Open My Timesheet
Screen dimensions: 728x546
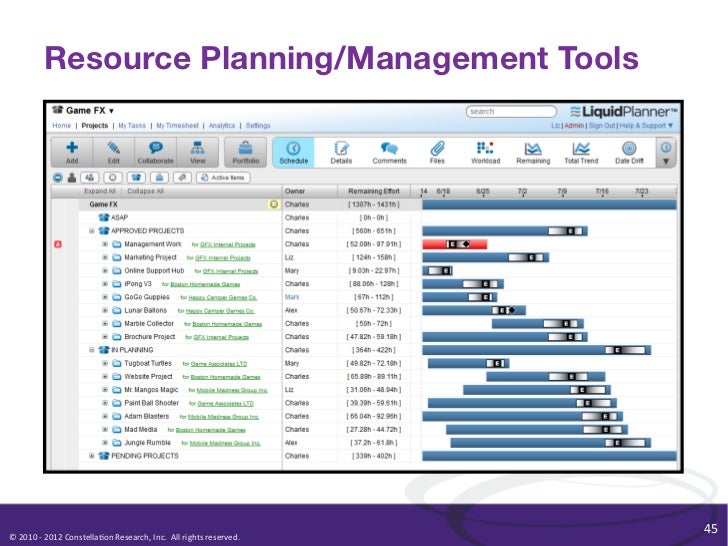tap(177, 125)
